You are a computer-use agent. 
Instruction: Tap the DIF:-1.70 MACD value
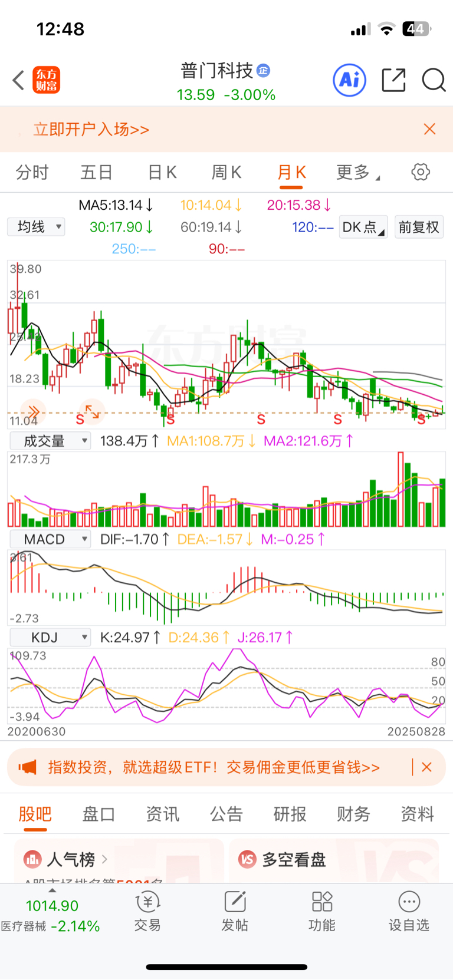tap(135, 539)
